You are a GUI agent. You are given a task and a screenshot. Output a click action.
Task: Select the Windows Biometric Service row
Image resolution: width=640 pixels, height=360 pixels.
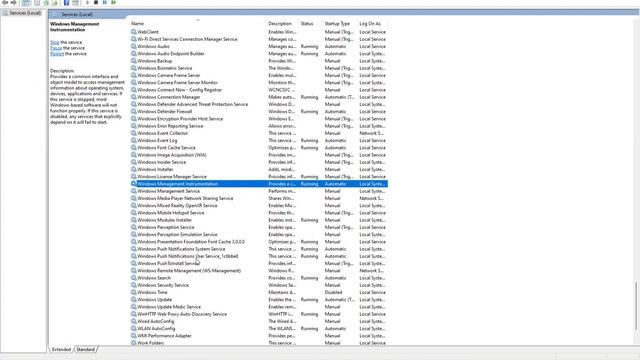click(x=259, y=68)
